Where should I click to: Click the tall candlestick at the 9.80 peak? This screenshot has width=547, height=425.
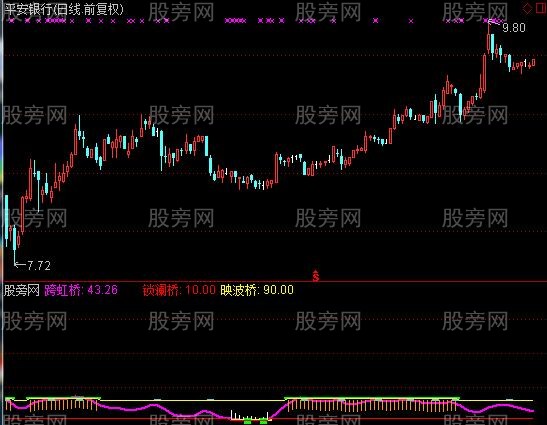click(x=488, y=38)
